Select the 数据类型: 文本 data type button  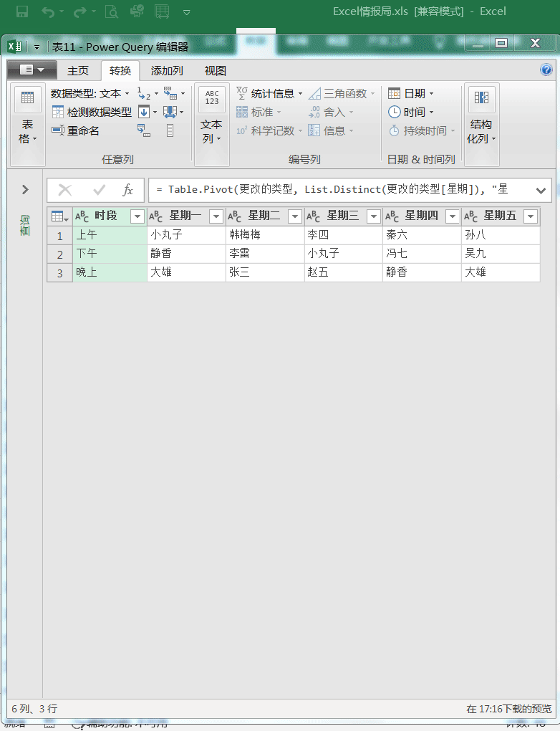pyautogui.click(x=90, y=94)
